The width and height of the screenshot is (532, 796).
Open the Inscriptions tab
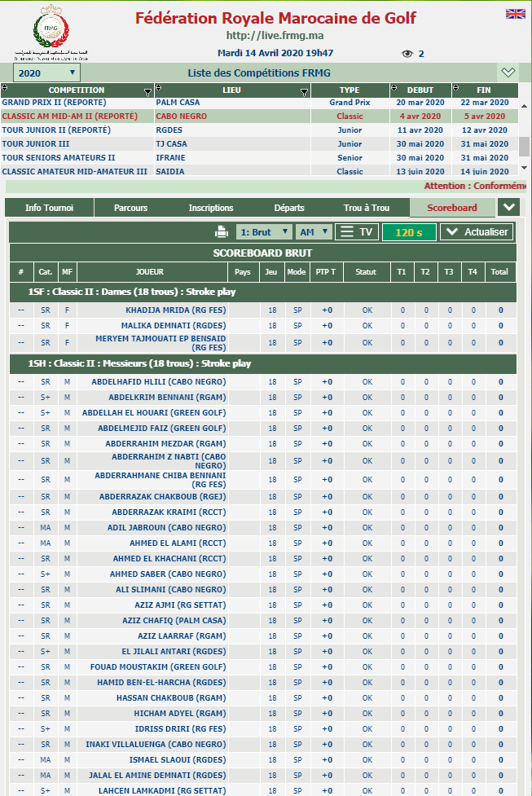[x=211, y=208]
